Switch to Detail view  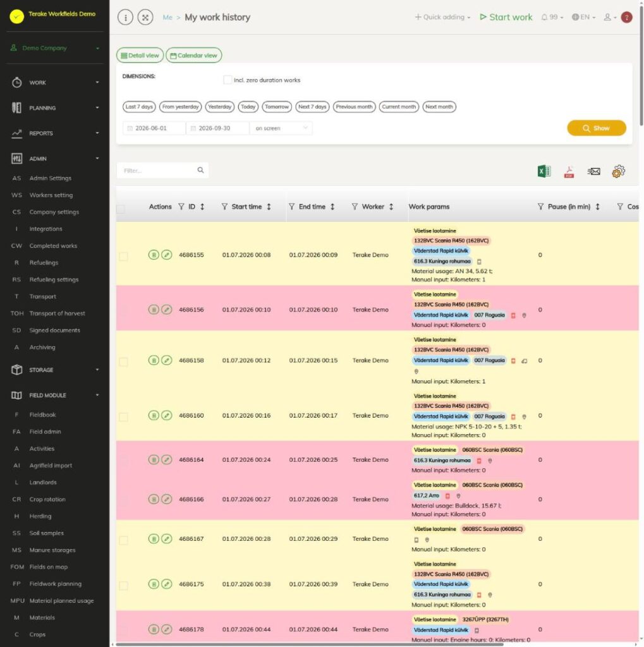click(140, 56)
